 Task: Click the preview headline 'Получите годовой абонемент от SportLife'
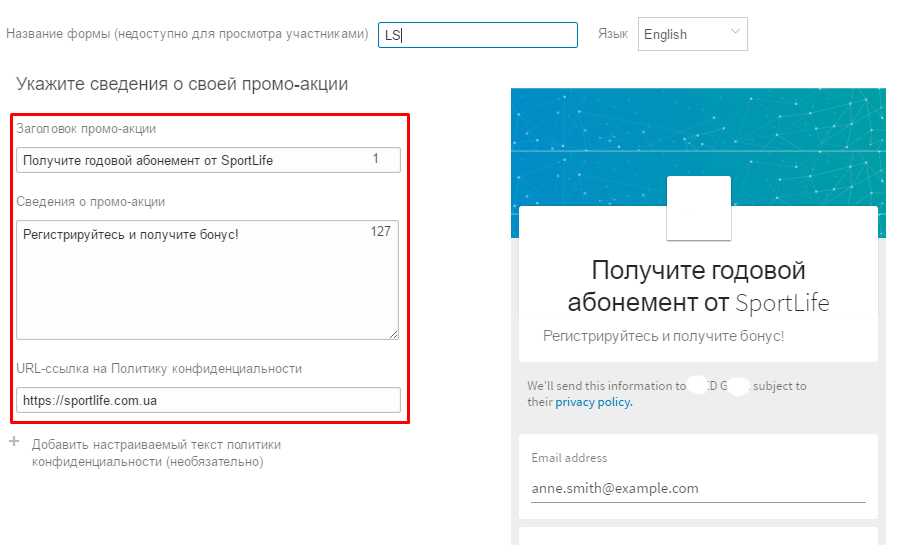[698, 286]
